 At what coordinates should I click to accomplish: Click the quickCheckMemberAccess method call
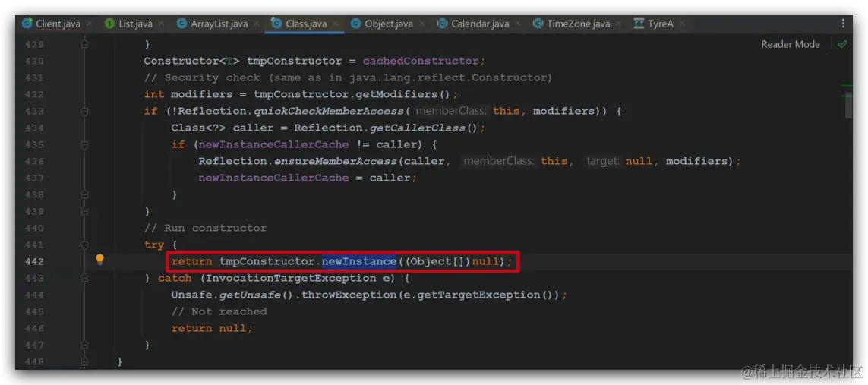329,111
